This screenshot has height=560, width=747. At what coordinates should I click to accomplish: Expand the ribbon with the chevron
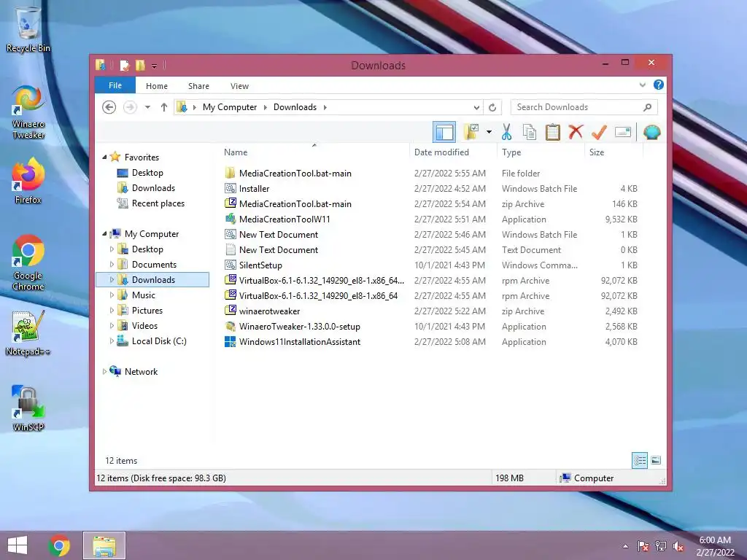(x=642, y=85)
